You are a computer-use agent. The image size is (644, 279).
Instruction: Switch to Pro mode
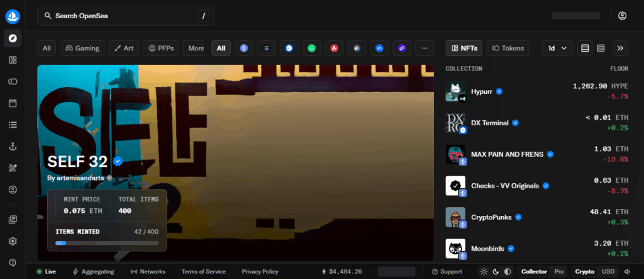point(558,271)
